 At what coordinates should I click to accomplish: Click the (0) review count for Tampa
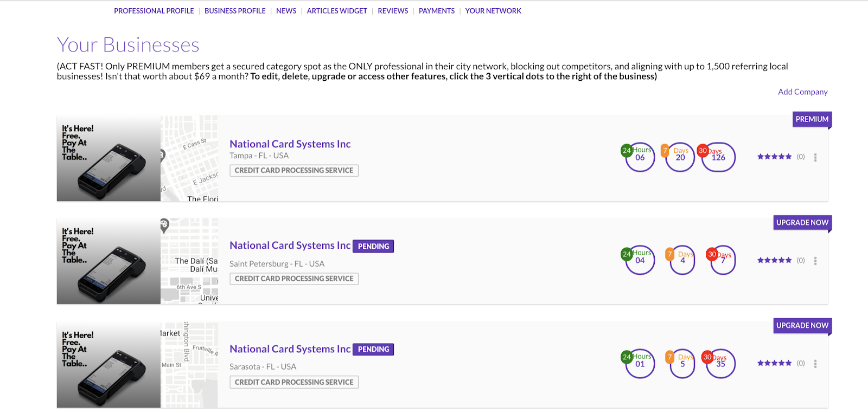click(801, 157)
